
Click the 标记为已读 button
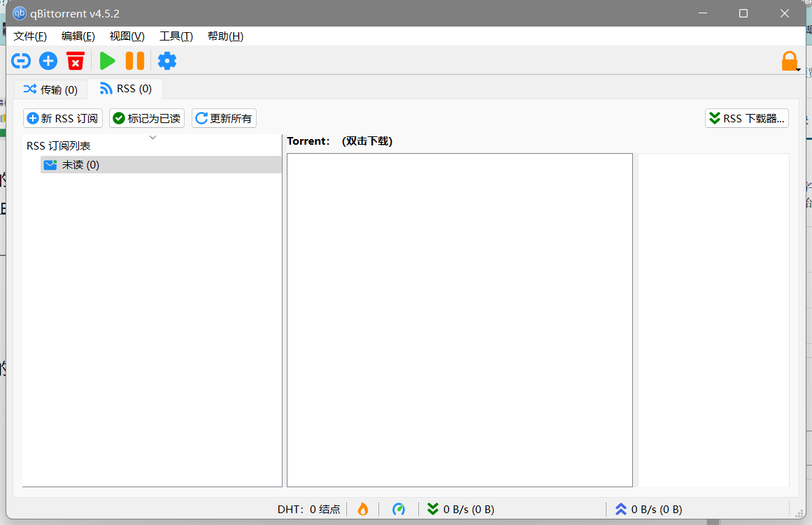coord(147,118)
